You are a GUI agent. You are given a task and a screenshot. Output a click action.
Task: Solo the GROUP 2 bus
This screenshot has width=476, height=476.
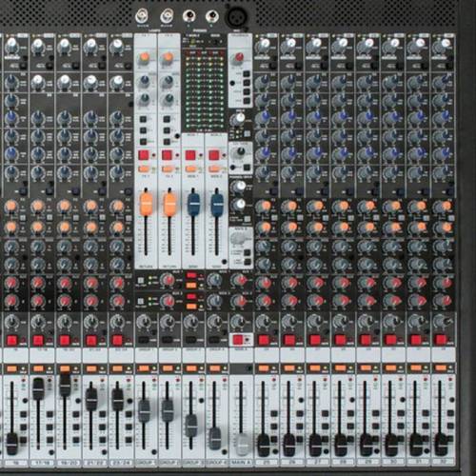(x=168, y=368)
